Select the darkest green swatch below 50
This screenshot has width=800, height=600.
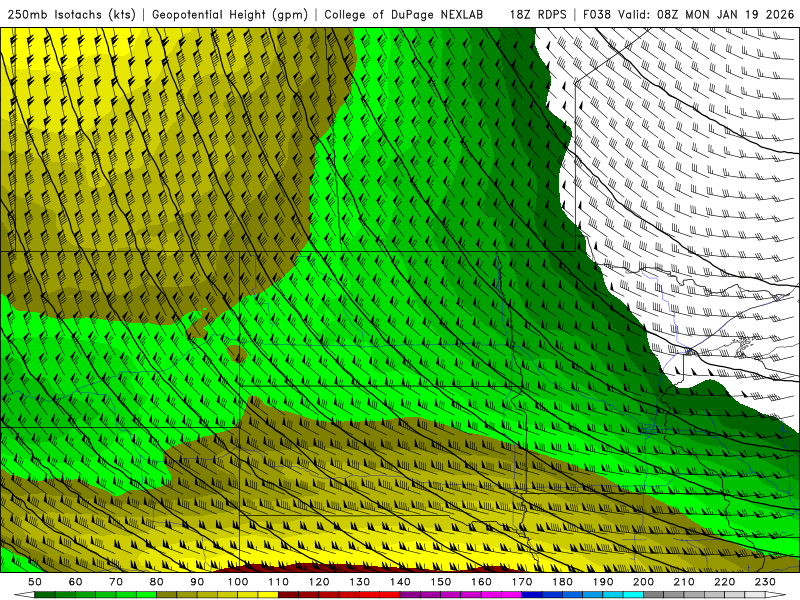pyautogui.click(x=45, y=595)
